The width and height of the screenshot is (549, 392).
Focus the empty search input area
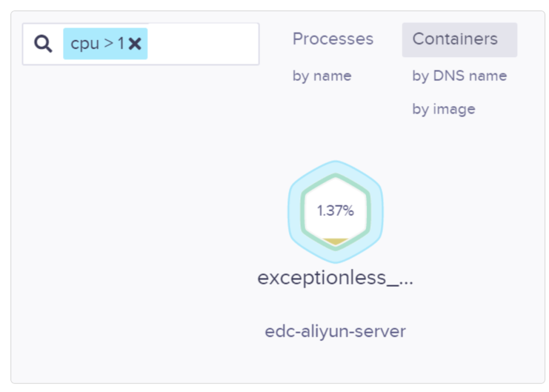[x=203, y=44]
